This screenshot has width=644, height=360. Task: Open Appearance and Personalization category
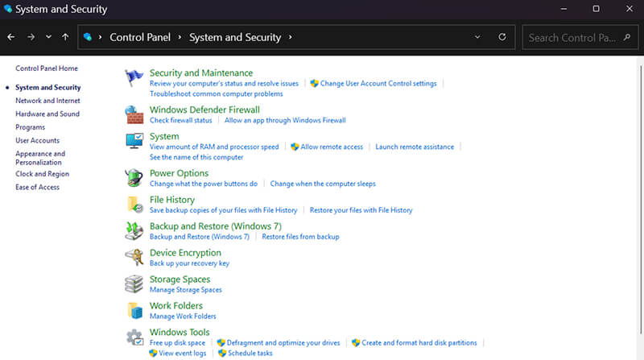[40, 158]
